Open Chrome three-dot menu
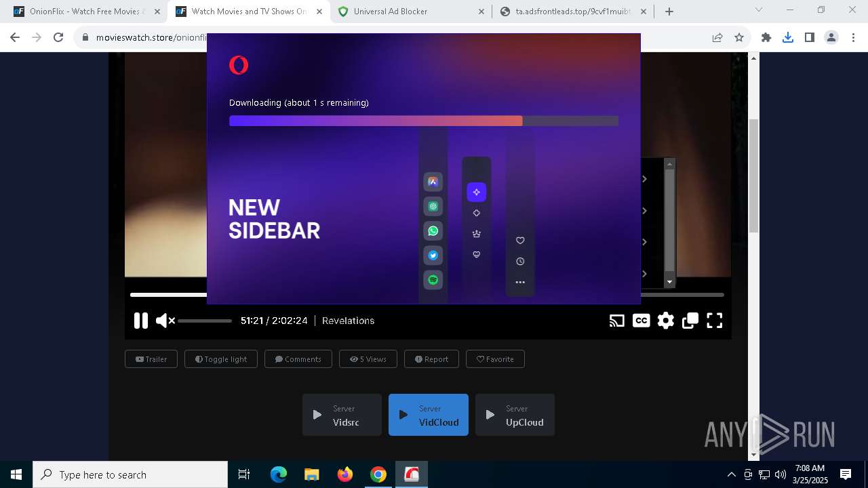Viewport: 868px width, 488px height. click(852, 38)
